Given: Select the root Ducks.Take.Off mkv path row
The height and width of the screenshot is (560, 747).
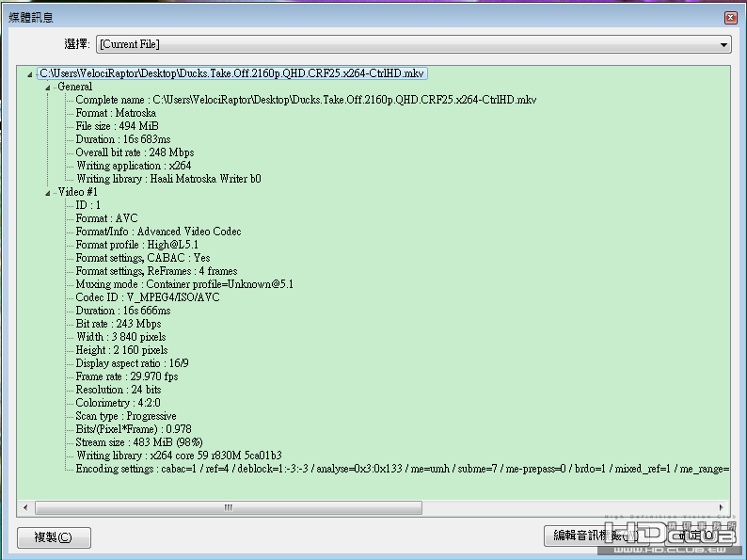Looking at the screenshot, I should pyautogui.click(x=232, y=73).
